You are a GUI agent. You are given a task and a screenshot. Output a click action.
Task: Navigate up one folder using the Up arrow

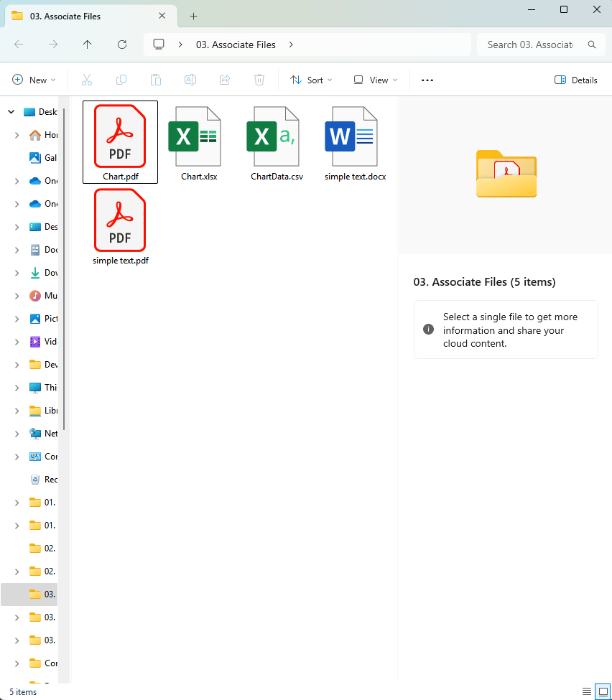87,44
